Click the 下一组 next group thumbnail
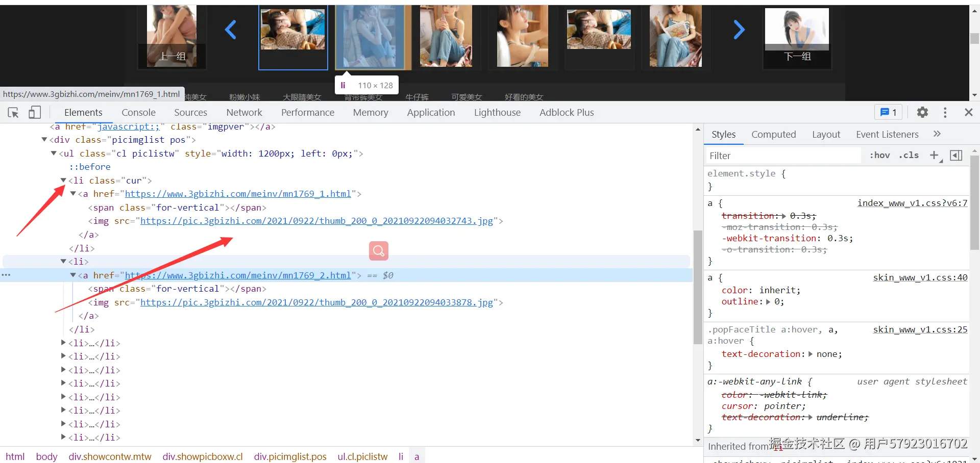This screenshot has width=980, height=463. tap(797, 37)
